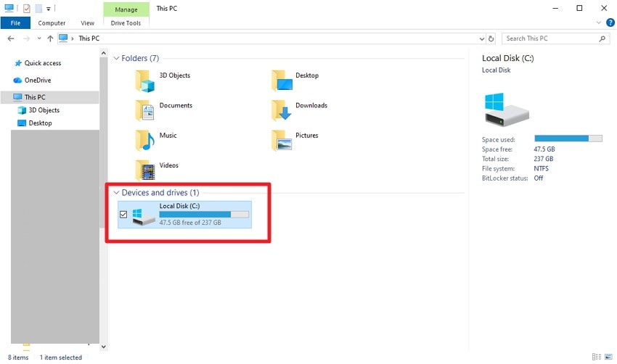Open the 3D Objects folder icon

(x=144, y=81)
